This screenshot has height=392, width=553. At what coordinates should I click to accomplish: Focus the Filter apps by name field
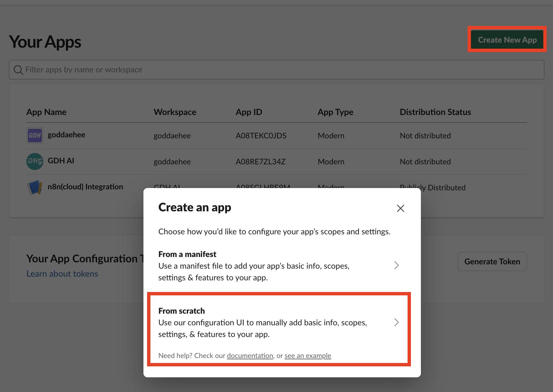click(x=276, y=70)
